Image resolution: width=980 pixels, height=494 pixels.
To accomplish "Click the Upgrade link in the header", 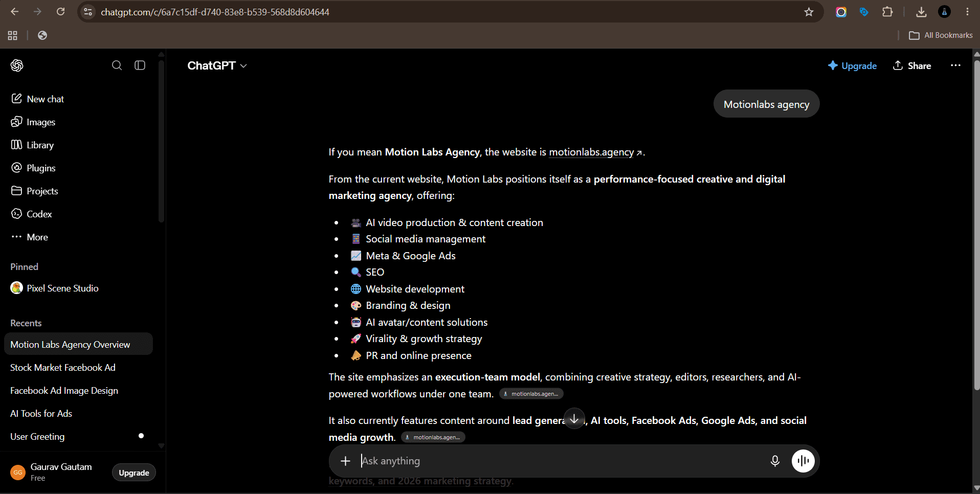I will (852, 65).
